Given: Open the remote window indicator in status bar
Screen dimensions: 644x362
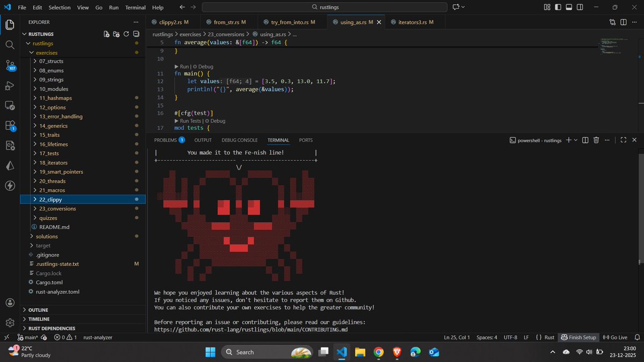Looking at the screenshot, I should pos(6,337).
